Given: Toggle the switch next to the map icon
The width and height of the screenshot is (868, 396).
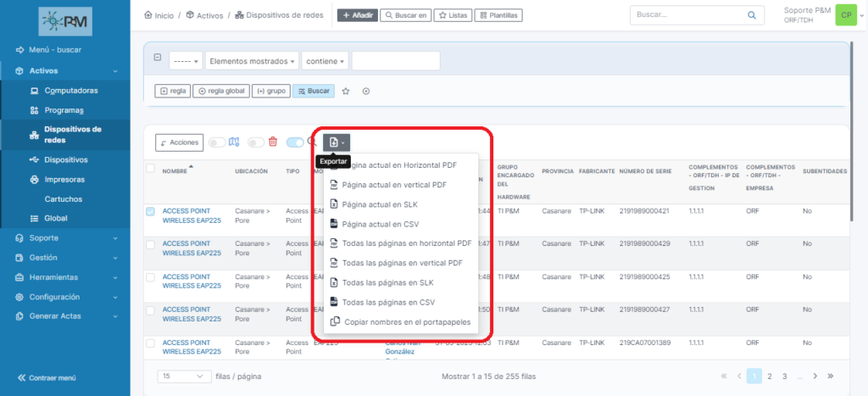Looking at the screenshot, I should [217, 142].
